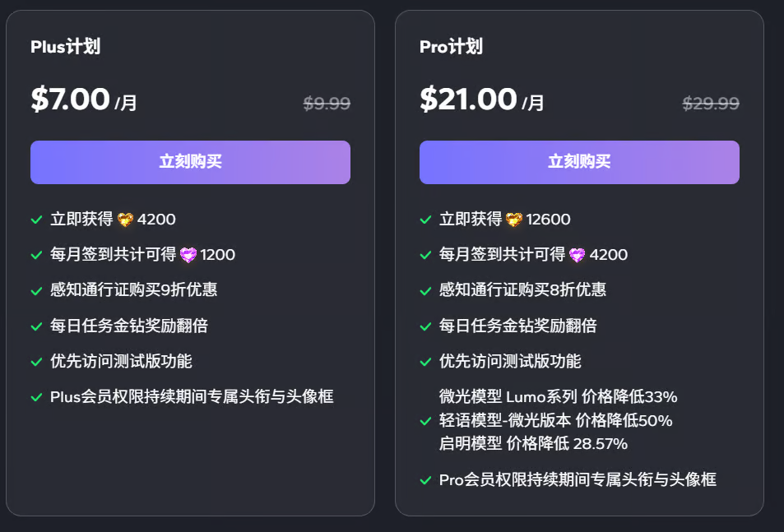Click the Pro plan 立刻购买 button
The image size is (784, 532).
pyautogui.click(x=579, y=162)
